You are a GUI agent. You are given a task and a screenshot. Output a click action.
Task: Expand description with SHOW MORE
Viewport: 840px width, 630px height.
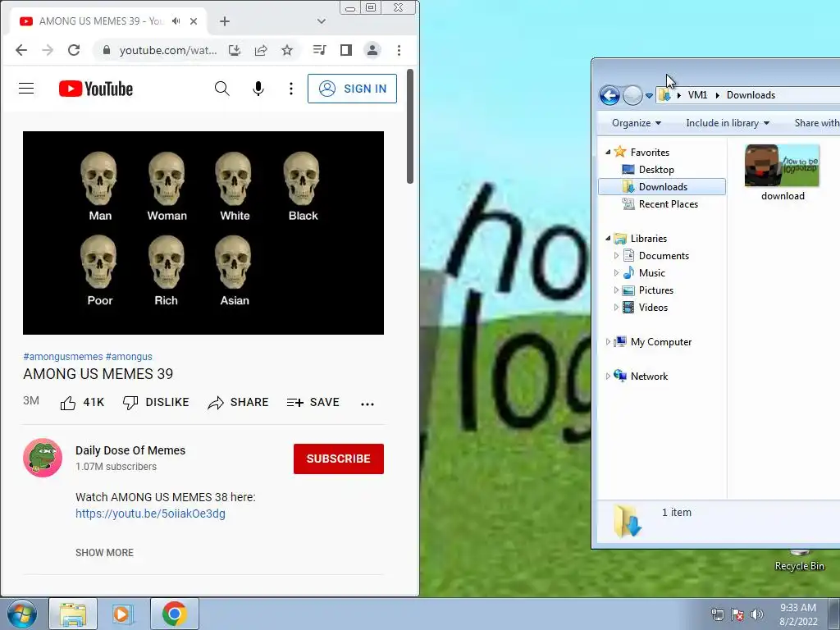pos(104,553)
